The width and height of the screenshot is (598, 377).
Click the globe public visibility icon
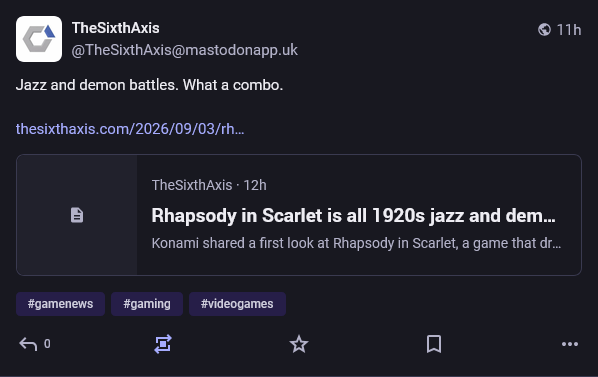pos(544,29)
